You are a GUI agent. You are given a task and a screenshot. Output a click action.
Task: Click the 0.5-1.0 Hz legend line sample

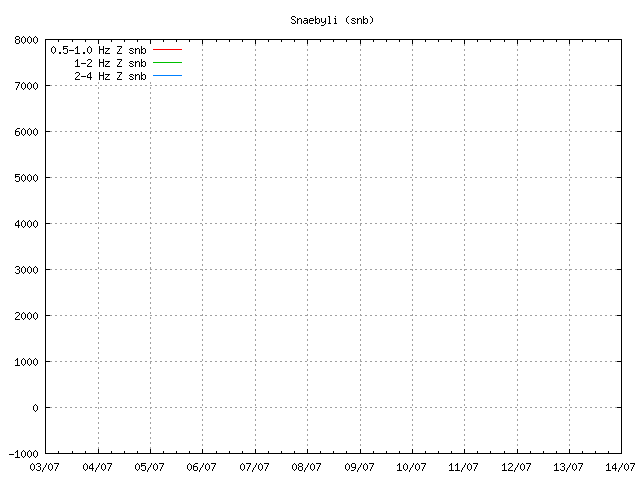coord(167,49)
